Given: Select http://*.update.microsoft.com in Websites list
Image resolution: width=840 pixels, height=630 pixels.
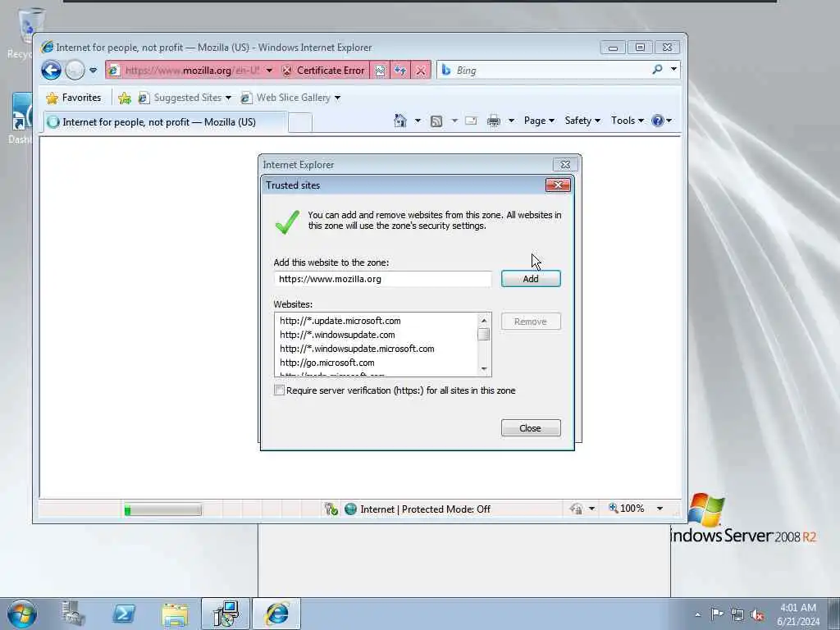Looking at the screenshot, I should click(x=340, y=321).
